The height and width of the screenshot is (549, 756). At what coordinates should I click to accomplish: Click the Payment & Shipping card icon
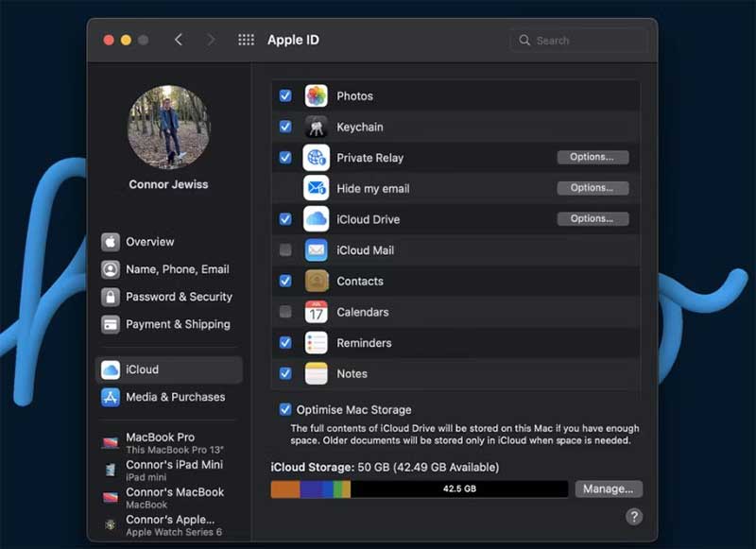(x=111, y=324)
